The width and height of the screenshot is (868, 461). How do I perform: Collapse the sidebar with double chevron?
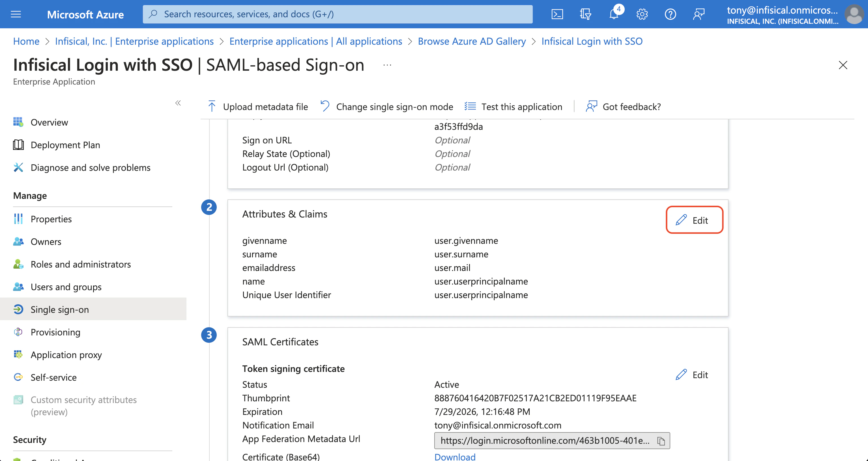pos(178,103)
